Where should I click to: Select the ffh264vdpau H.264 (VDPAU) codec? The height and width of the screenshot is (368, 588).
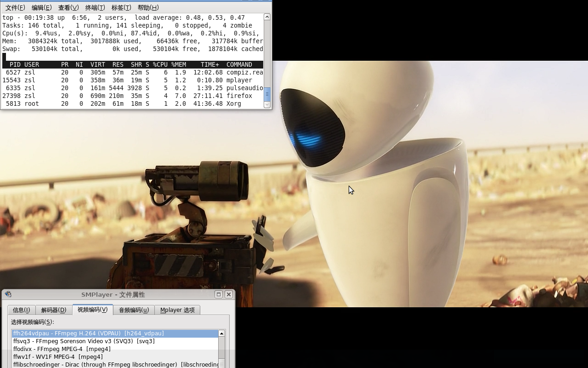[x=115, y=333]
